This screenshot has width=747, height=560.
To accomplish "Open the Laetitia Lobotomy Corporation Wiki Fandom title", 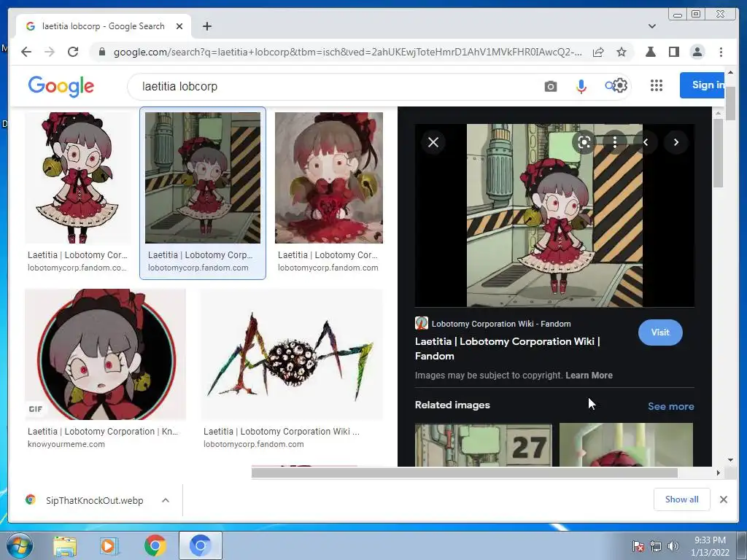I will click(508, 349).
